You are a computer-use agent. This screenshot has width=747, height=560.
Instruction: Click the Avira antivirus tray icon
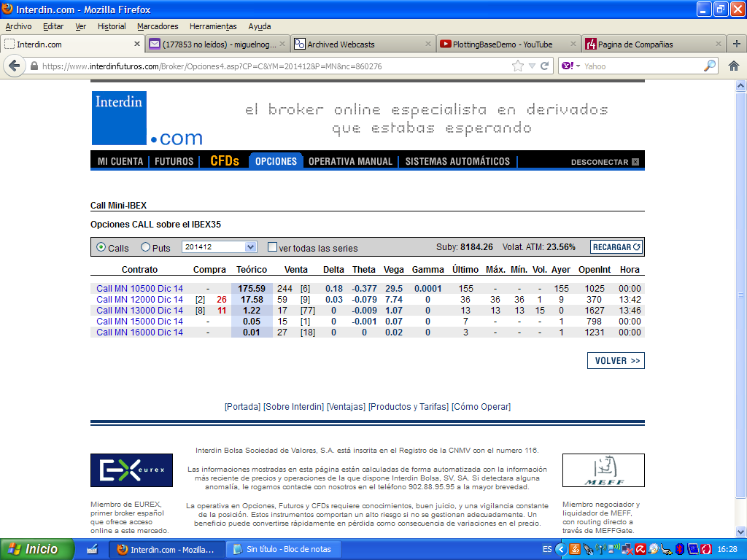pos(640,549)
